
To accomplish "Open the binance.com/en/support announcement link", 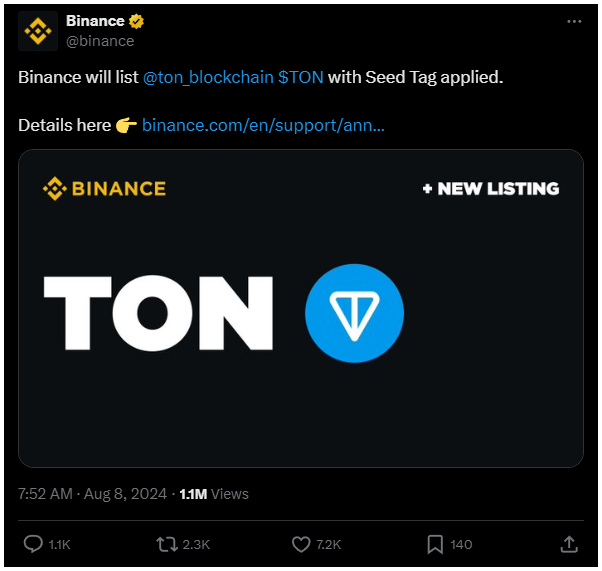I will pos(263,125).
